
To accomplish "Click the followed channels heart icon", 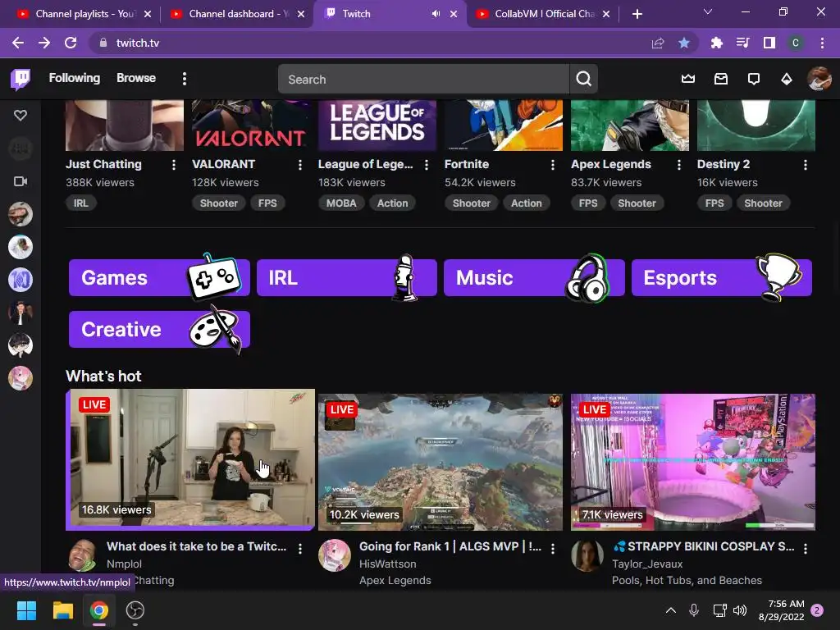I will click(x=21, y=115).
